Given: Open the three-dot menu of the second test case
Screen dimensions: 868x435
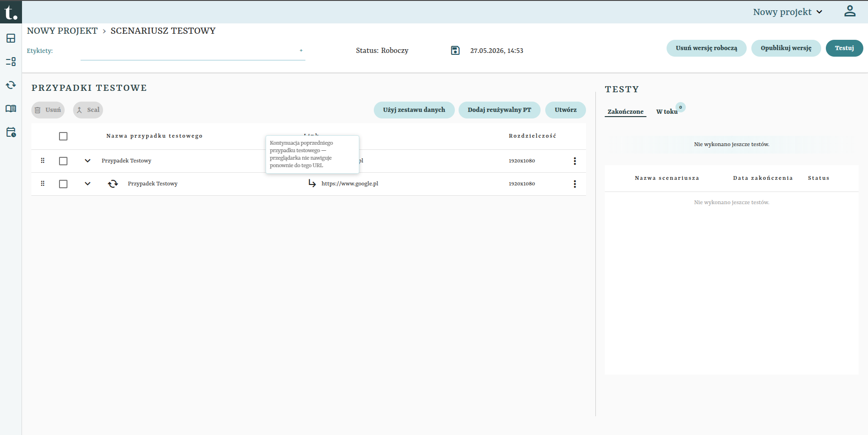Looking at the screenshot, I should coord(575,184).
